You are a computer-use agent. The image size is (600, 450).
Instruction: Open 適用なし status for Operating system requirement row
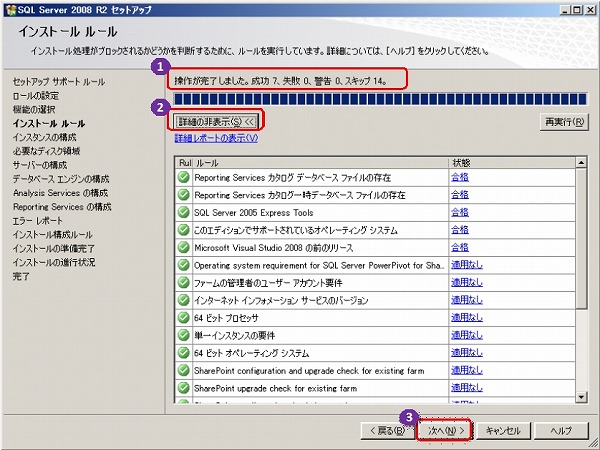pos(467,265)
